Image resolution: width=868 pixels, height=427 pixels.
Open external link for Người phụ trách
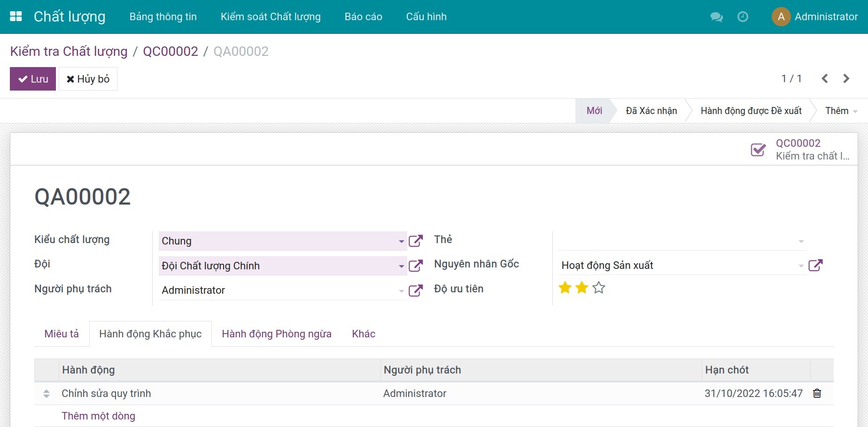click(x=416, y=290)
